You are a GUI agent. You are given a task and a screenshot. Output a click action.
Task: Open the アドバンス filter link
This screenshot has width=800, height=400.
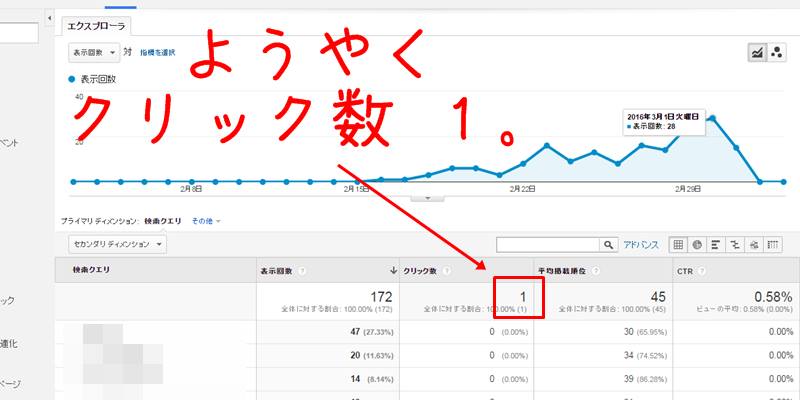[641, 244]
